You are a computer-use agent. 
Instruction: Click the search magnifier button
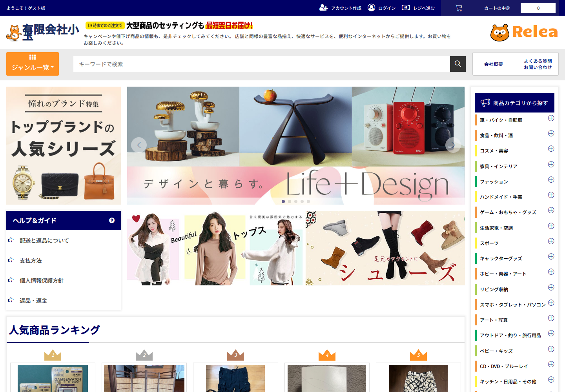tap(458, 64)
